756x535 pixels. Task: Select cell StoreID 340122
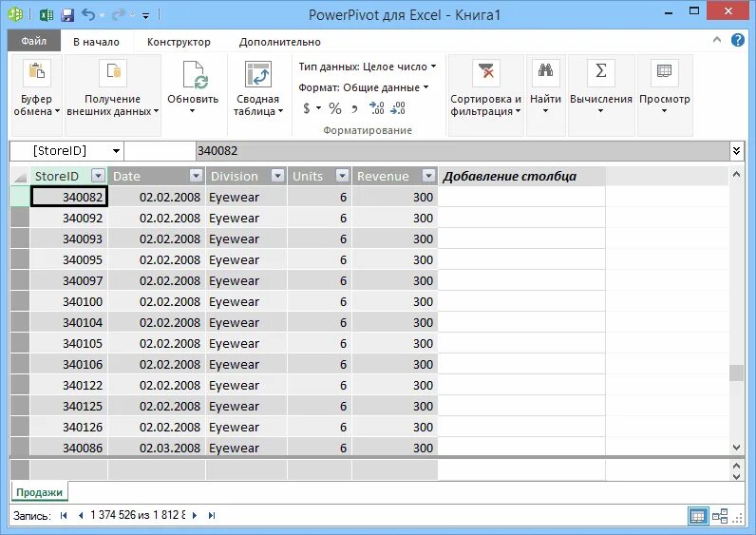pos(69,386)
